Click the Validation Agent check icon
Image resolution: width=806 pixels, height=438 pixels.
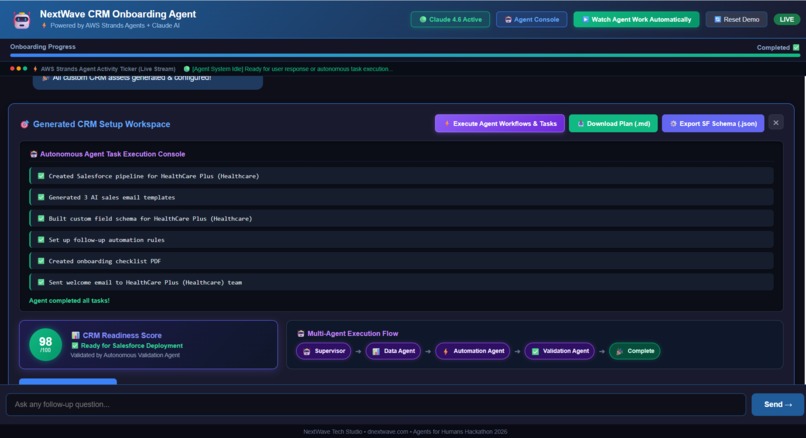pos(535,352)
